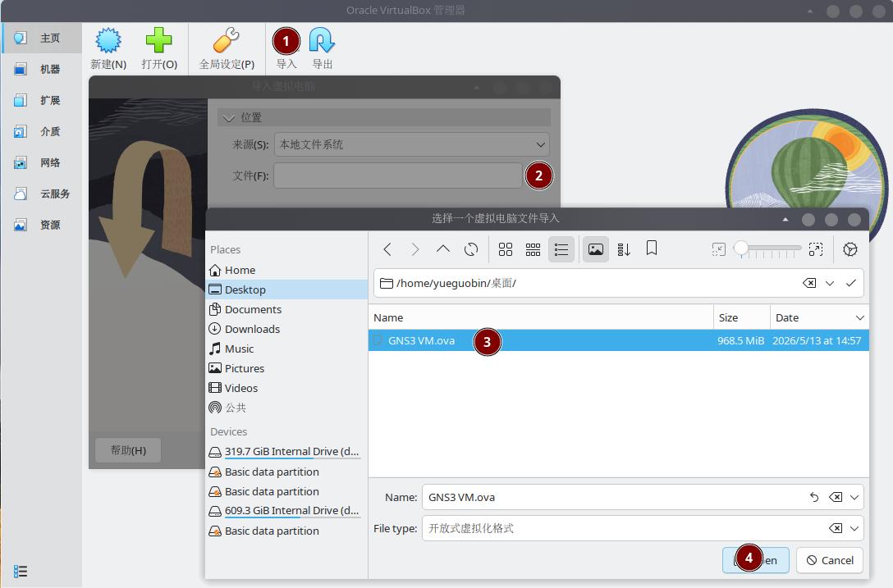Open the sorting options button

click(x=624, y=249)
